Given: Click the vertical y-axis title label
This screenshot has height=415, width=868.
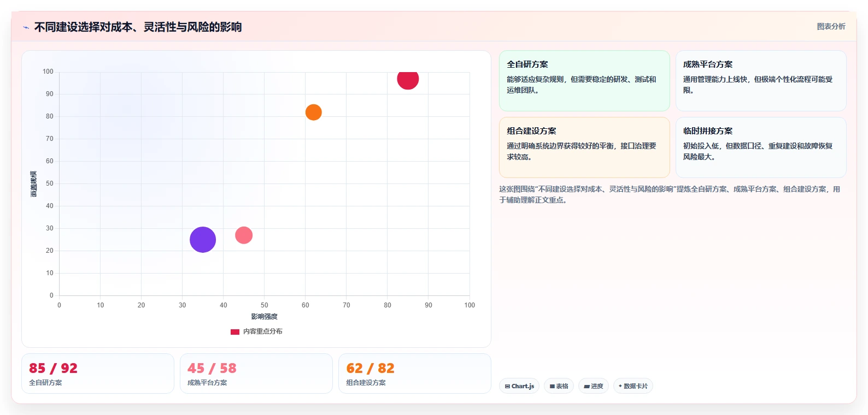Looking at the screenshot, I should point(34,183).
